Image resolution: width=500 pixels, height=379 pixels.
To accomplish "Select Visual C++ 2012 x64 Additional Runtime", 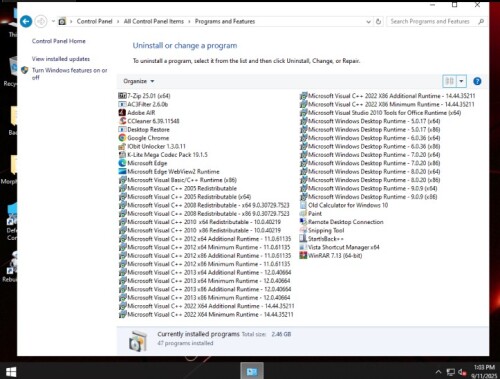I will pyautogui.click(x=205, y=239).
